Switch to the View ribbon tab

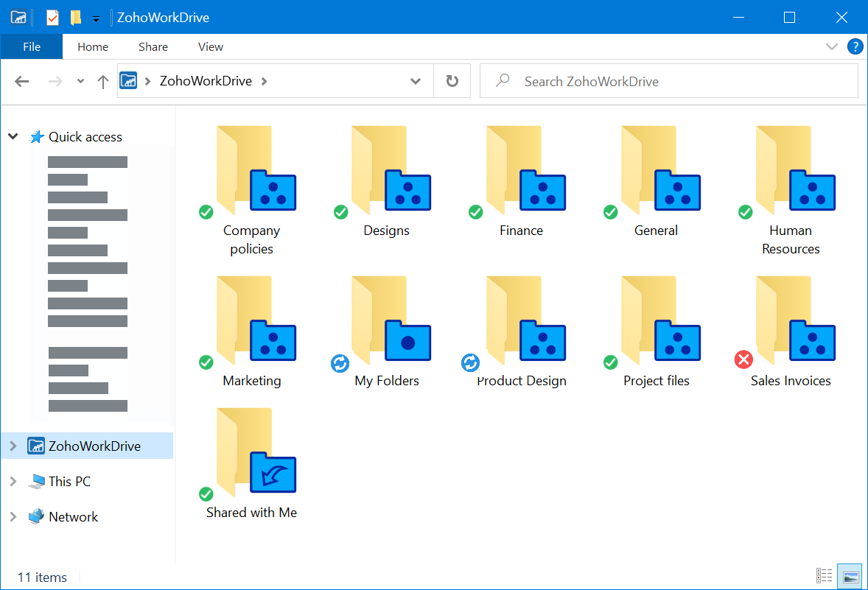click(x=211, y=46)
